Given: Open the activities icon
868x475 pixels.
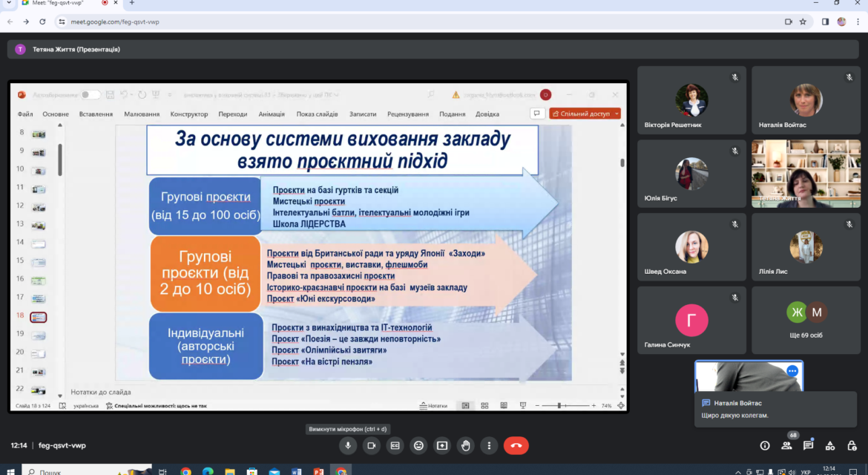Looking at the screenshot, I should coord(830,445).
